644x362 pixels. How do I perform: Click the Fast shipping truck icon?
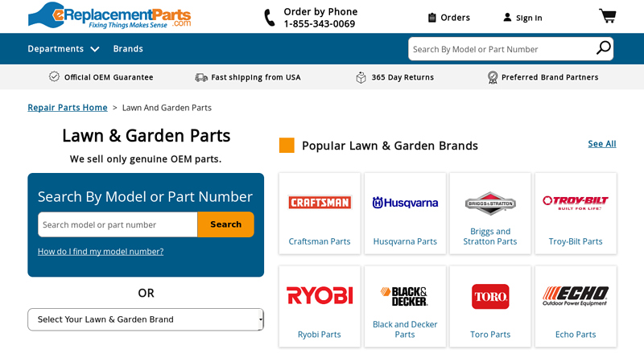pyautogui.click(x=200, y=77)
